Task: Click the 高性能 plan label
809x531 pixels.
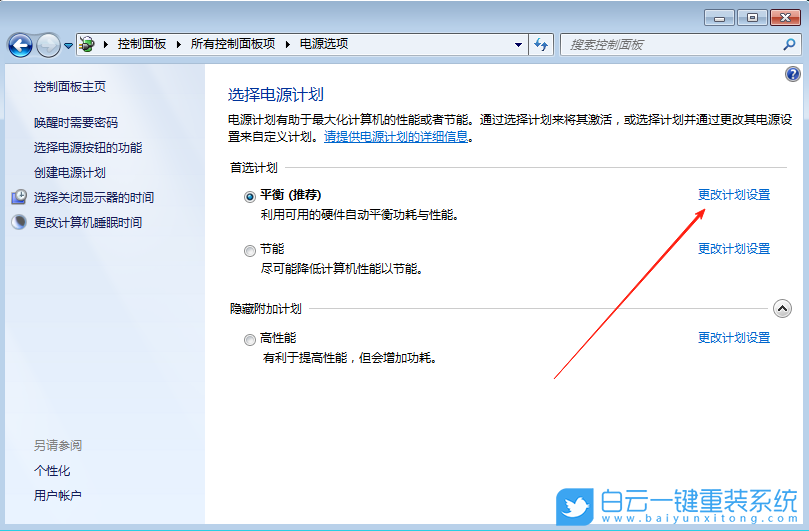Action: (278, 337)
